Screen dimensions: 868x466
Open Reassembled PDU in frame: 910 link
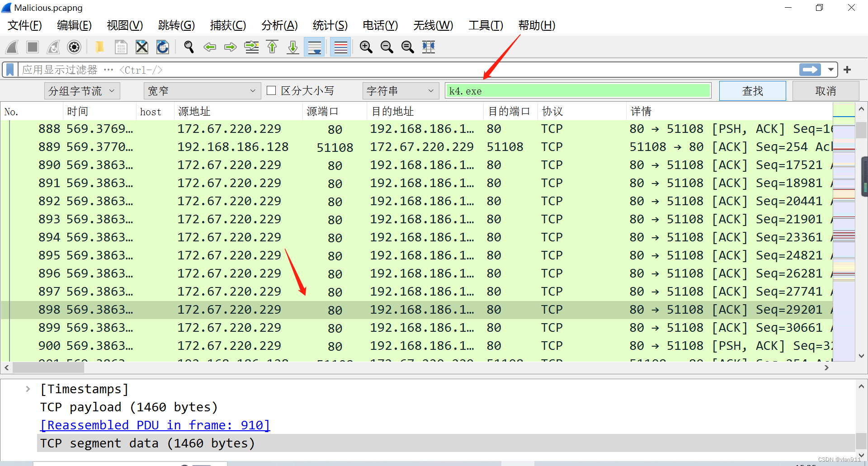click(155, 425)
